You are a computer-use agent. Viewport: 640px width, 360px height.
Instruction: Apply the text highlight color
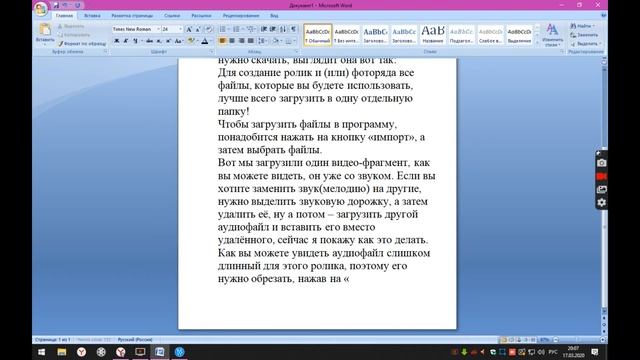pyautogui.click(x=190, y=41)
